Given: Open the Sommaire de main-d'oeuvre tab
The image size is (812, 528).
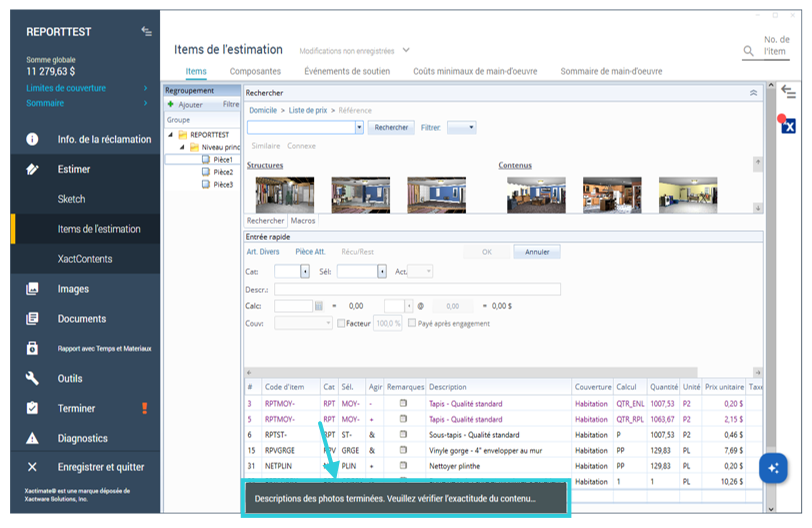Looking at the screenshot, I should [611, 71].
